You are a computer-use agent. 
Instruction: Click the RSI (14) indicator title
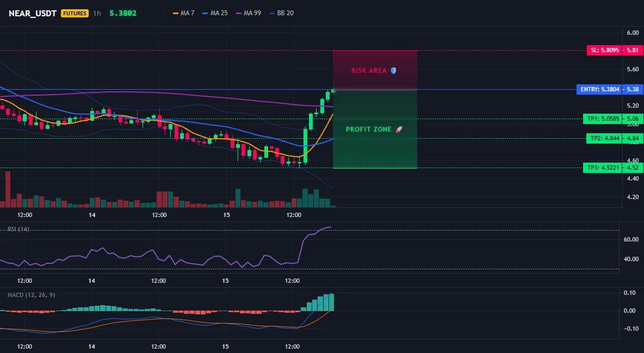click(x=18, y=229)
